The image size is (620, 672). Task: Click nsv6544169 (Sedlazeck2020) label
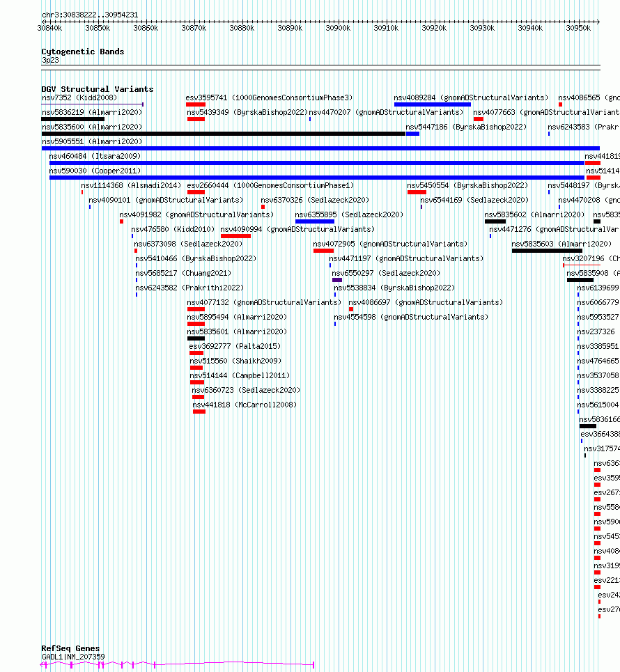(474, 200)
